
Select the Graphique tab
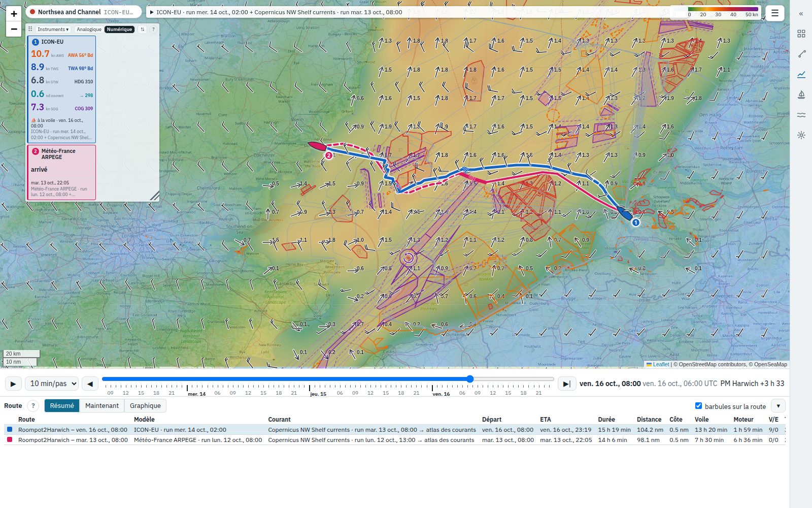[145, 405]
